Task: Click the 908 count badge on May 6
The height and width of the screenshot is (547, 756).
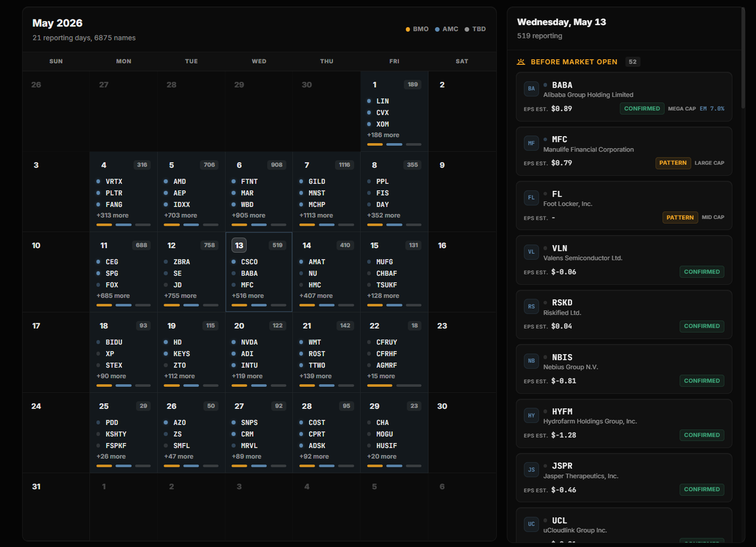Action: [x=277, y=165]
